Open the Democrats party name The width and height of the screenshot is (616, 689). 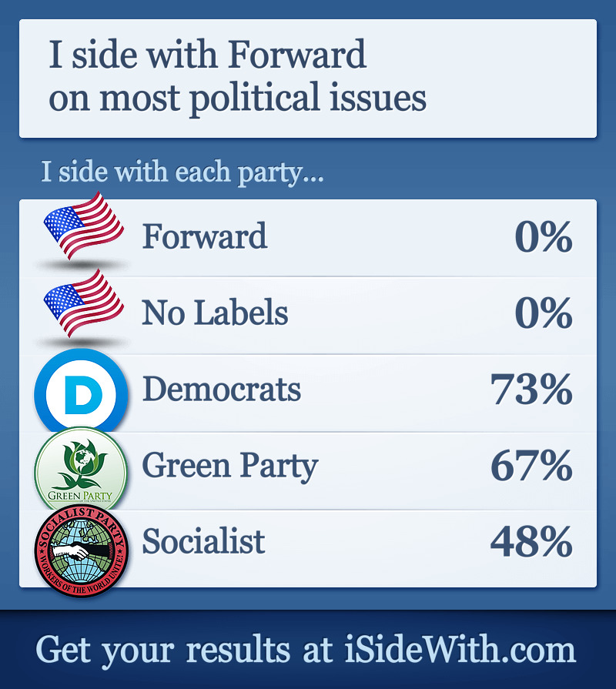(x=222, y=390)
